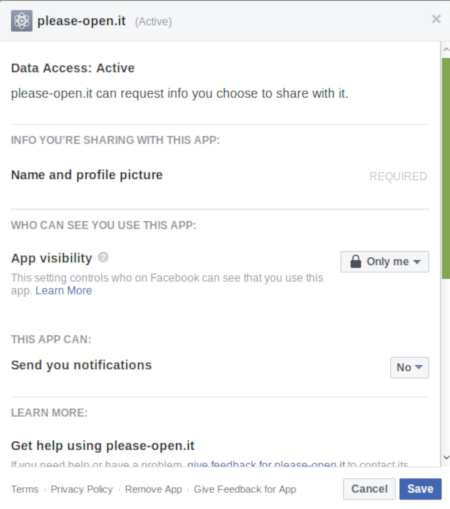Open the Only me visibility dropdown
The height and width of the screenshot is (509, 450).
pos(385,262)
